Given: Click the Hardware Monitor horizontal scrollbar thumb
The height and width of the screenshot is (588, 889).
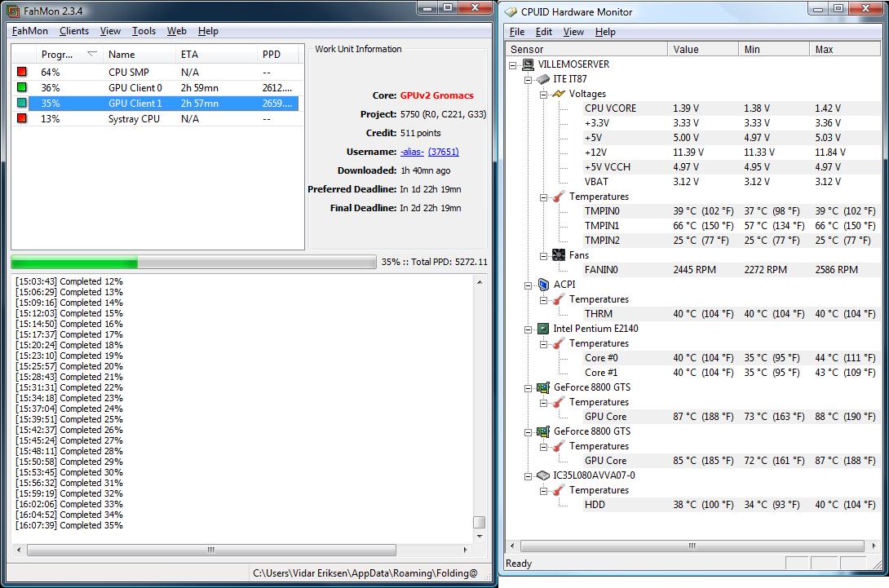Looking at the screenshot, I should (692, 546).
